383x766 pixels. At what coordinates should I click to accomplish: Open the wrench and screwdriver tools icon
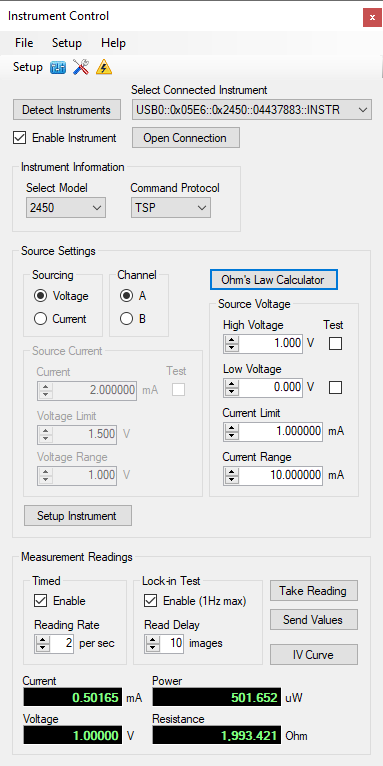(81, 67)
